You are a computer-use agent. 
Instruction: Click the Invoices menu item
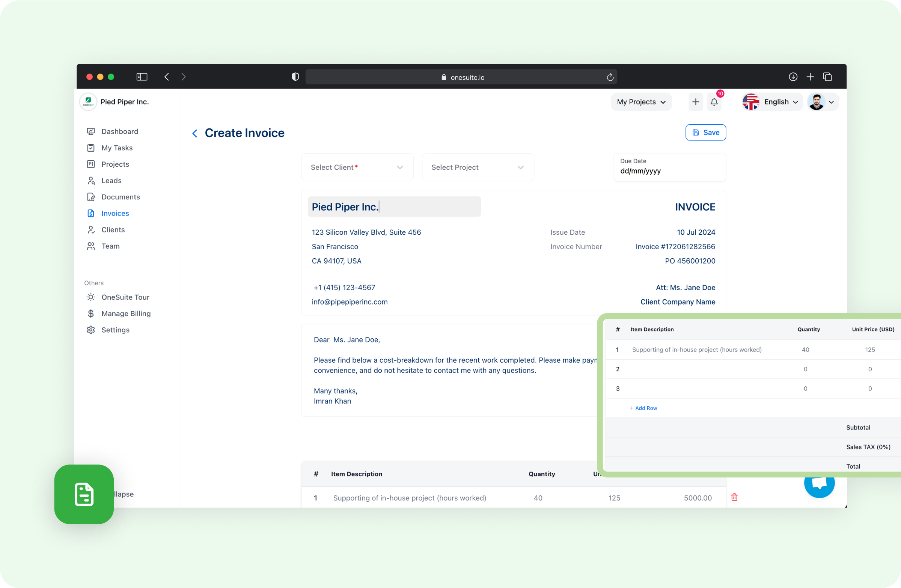pyautogui.click(x=115, y=213)
